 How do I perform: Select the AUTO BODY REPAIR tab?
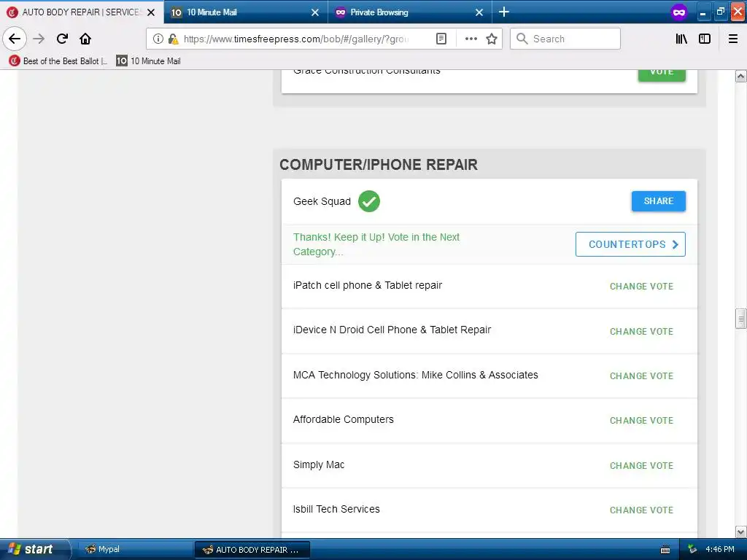tap(82, 12)
